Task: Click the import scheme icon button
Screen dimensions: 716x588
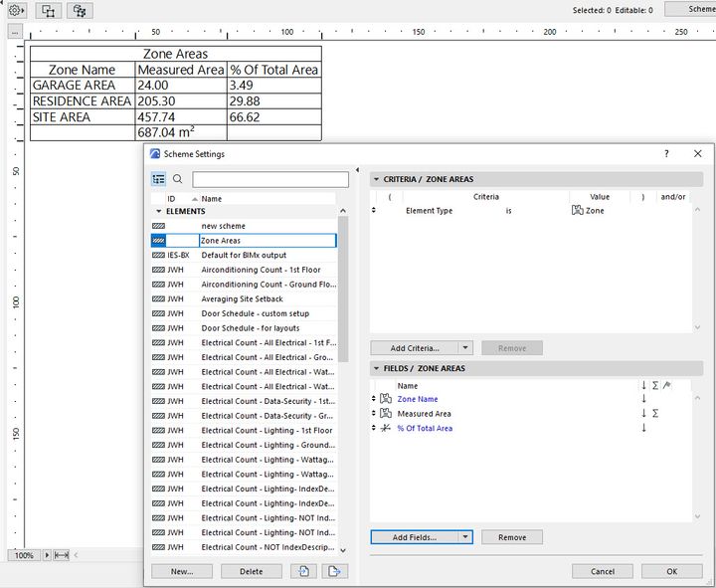Action: (x=302, y=571)
